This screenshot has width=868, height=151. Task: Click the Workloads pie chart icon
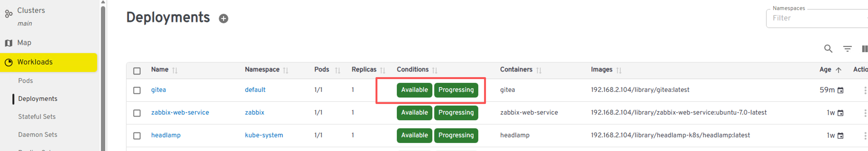[x=9, y=62]
